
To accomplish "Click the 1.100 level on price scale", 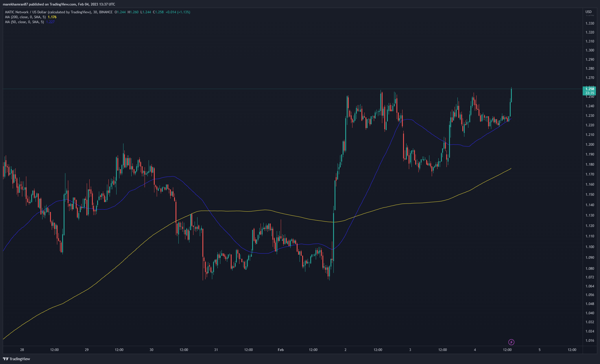I will coord(590,247).
